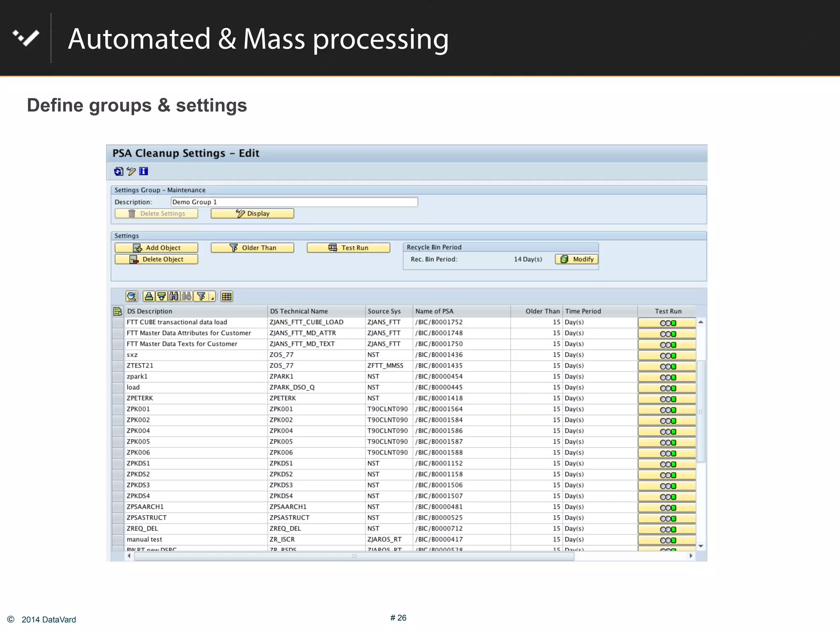Image resolution: width=840 pixels, height=630 pixels.
Task: Click the Find Next binoculars icon
Action: coord(187,296)
